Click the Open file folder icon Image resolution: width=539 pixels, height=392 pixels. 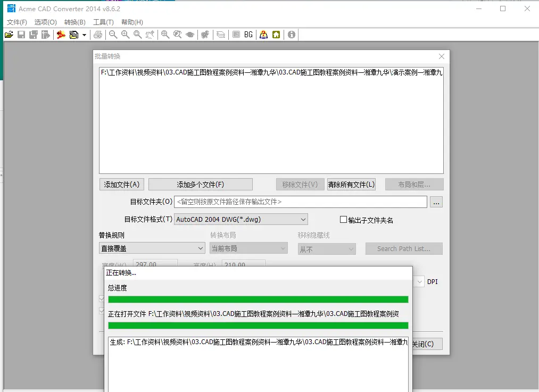click(9, 35)
